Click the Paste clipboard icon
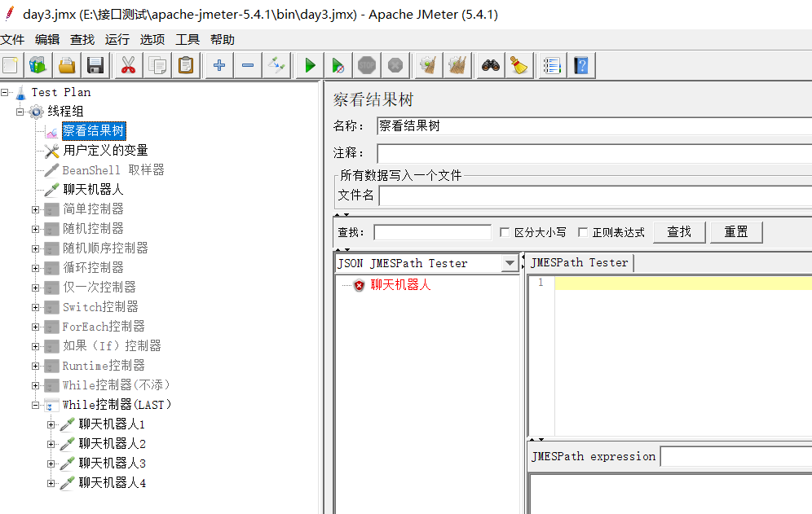The width and height of the screenshot is (812, 514). point(186,66)
